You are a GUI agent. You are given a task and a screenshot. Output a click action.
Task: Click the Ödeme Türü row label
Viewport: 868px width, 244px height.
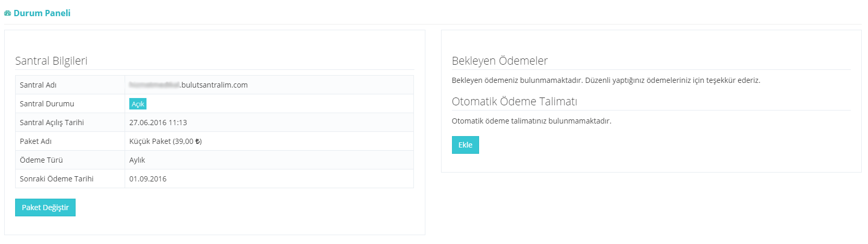coord(41,160)
